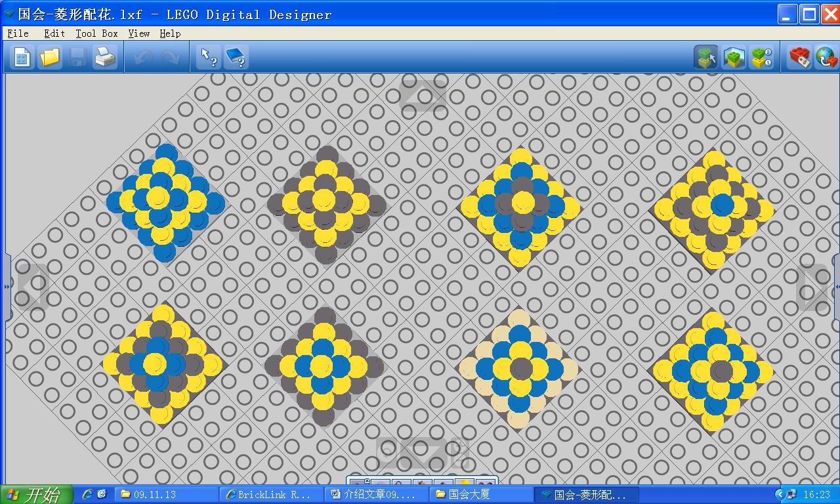840x504 pixels.
Task: Click the globe and brick web icon
Action: point(826,58)
